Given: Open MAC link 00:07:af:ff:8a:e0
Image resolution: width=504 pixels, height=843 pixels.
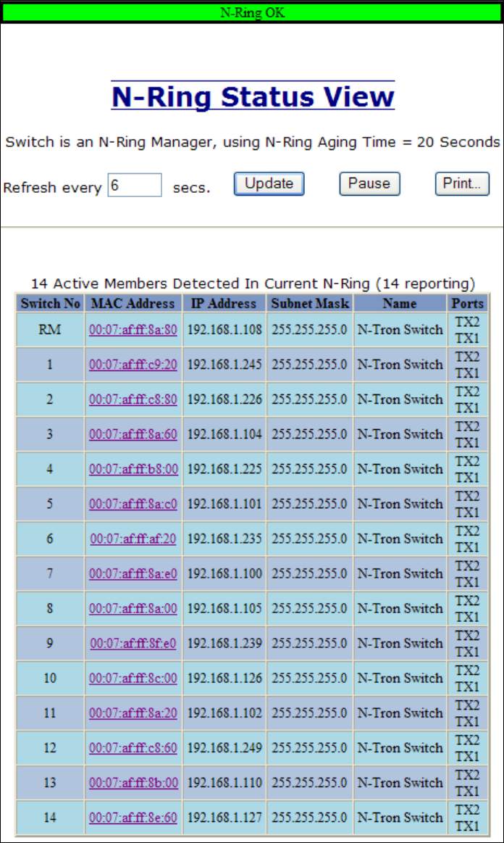Looking at the screenshot, I should (133, 573).
